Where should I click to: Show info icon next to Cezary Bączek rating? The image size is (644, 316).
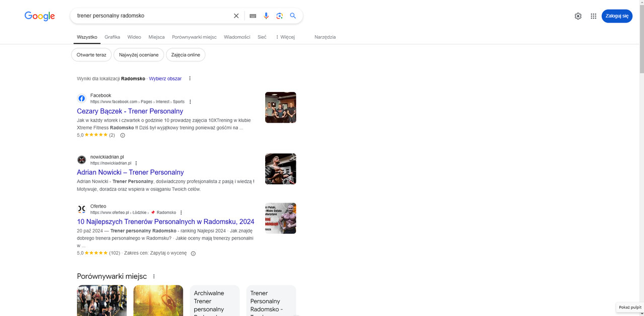click(x=122, y=135)
